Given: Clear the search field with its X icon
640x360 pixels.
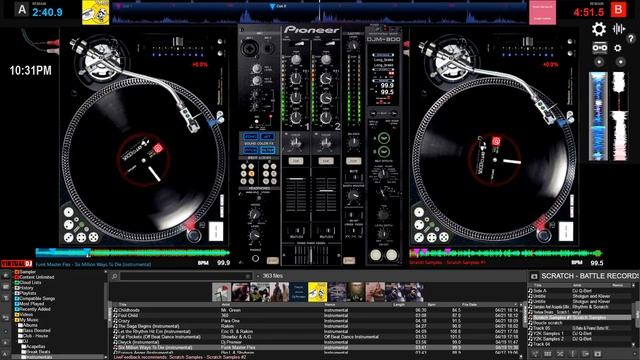Looking at the screenshot, I should [x=247, y=276].
